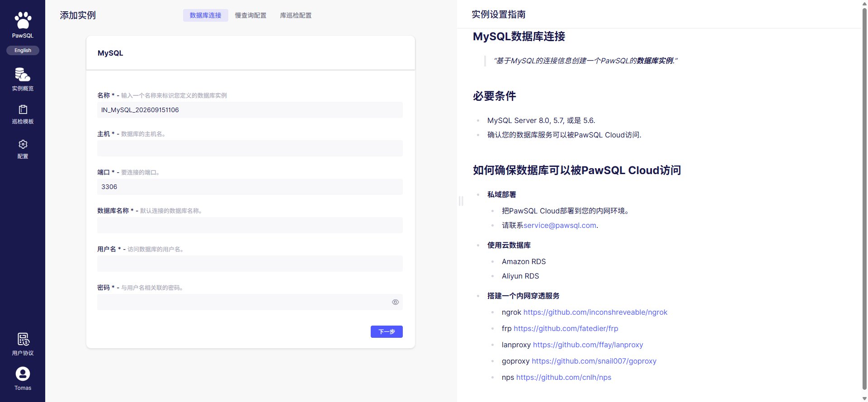Click the Tomas user avatar
Screen dimensions: 868x402
click(x=23, y=374)
